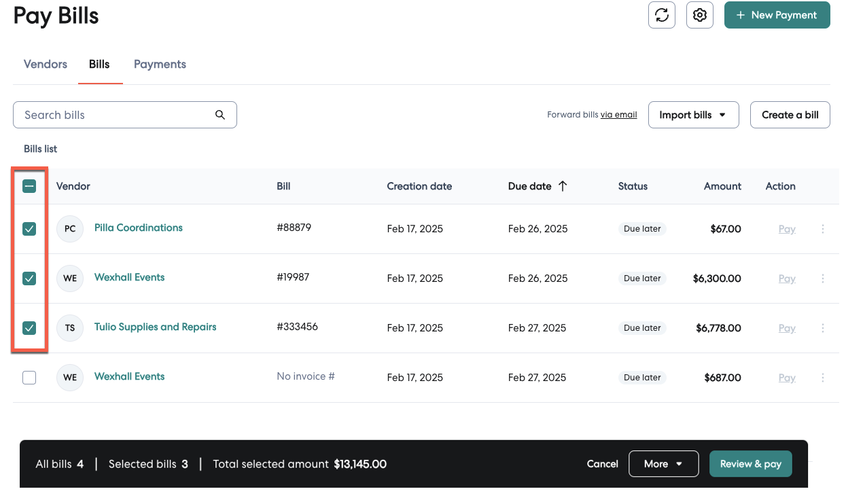Screen dimensions: 846x504
Task: Click the New Payment button
Action: tap(777, 15)
